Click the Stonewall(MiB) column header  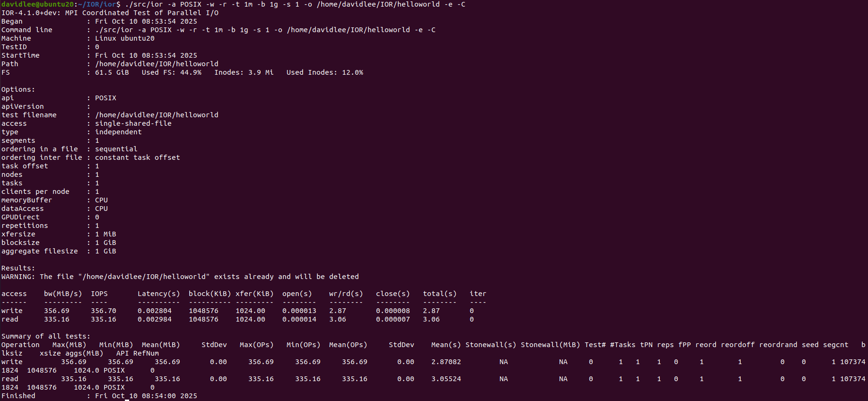pyautogui.click(x=550, y=345)
